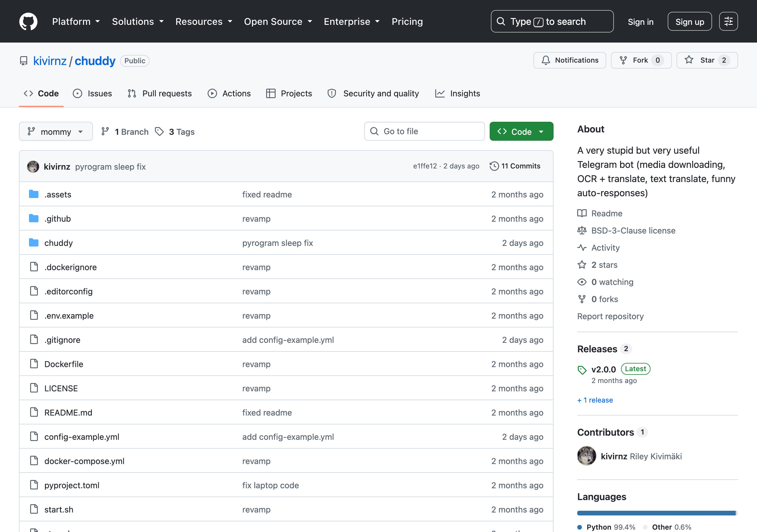Viewport: 757px width, 532px height.
Task: Open the start.sh file
Action: click(x=59, y=509)
